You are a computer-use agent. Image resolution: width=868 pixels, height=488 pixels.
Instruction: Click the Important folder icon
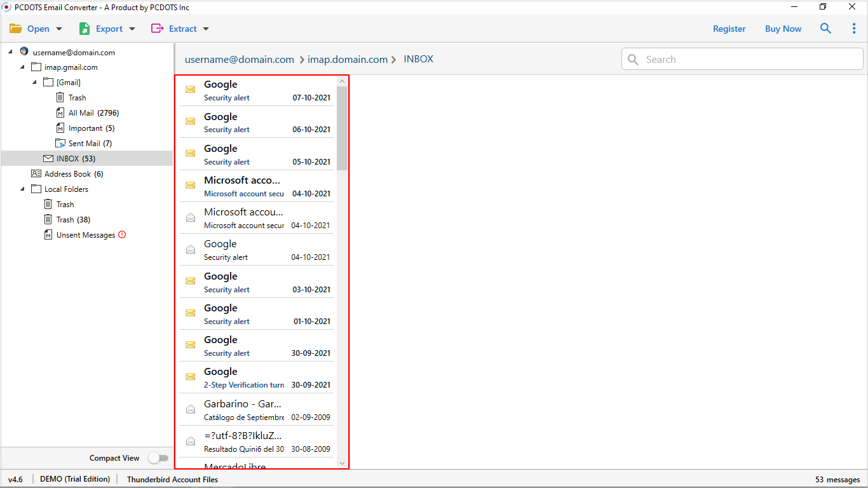coord(60,128)
